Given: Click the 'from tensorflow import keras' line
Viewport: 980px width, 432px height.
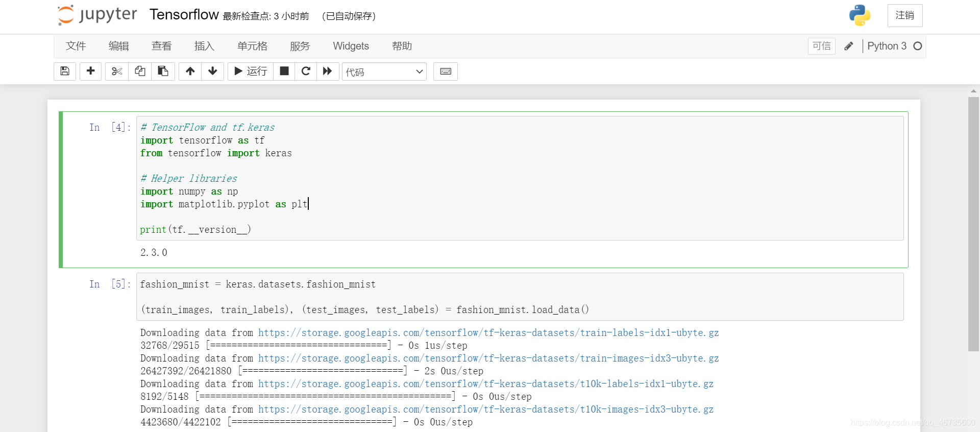Looking at the screenshot, I should tap(216, 153).
